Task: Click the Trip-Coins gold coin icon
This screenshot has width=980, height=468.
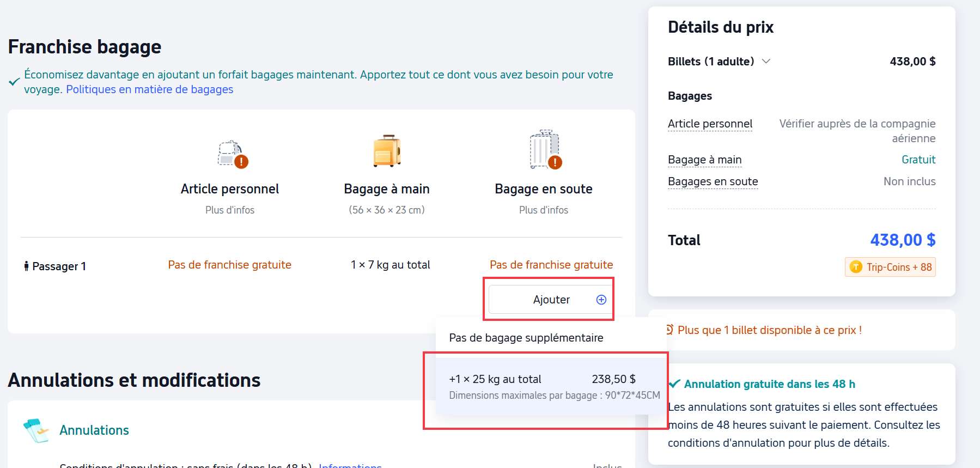Action: coord(856,267)
